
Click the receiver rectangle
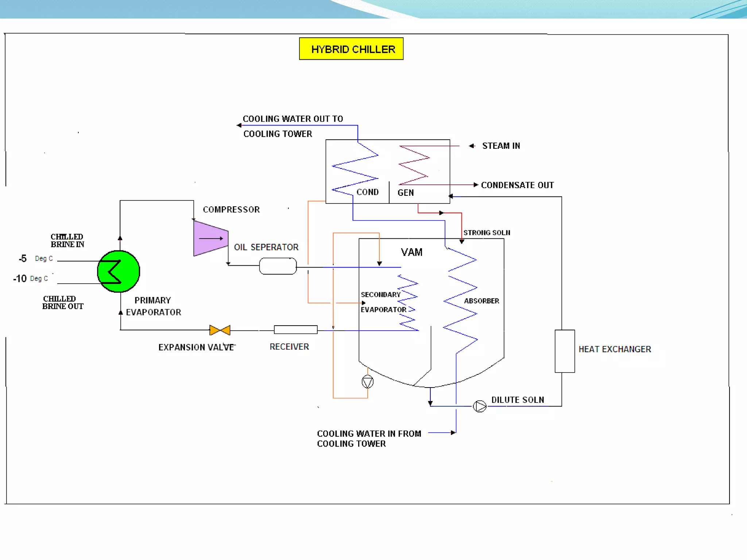point(295,330)
